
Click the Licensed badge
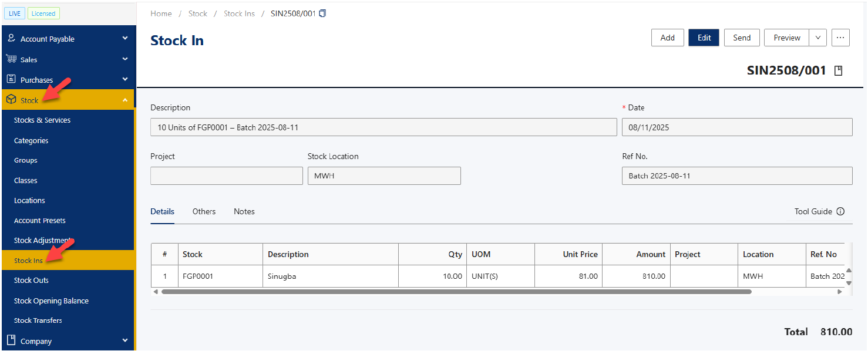tap(43, 14)
